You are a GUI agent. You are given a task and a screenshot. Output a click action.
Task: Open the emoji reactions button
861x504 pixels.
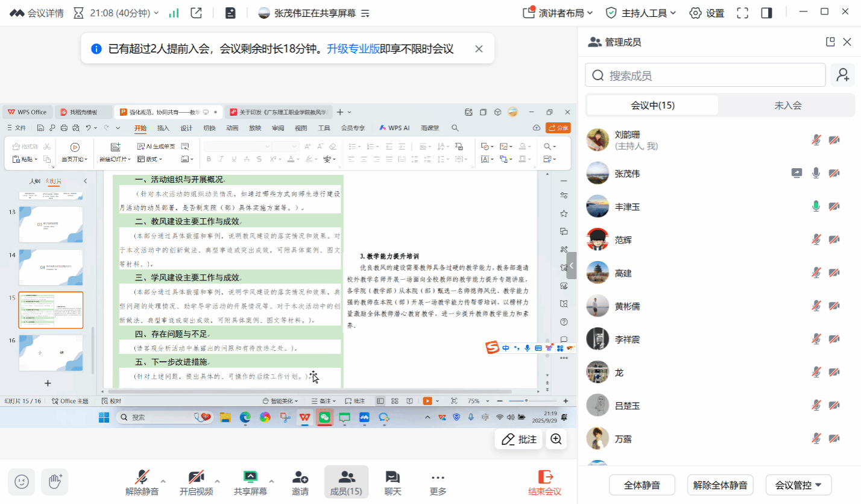(x=22, y=481)
